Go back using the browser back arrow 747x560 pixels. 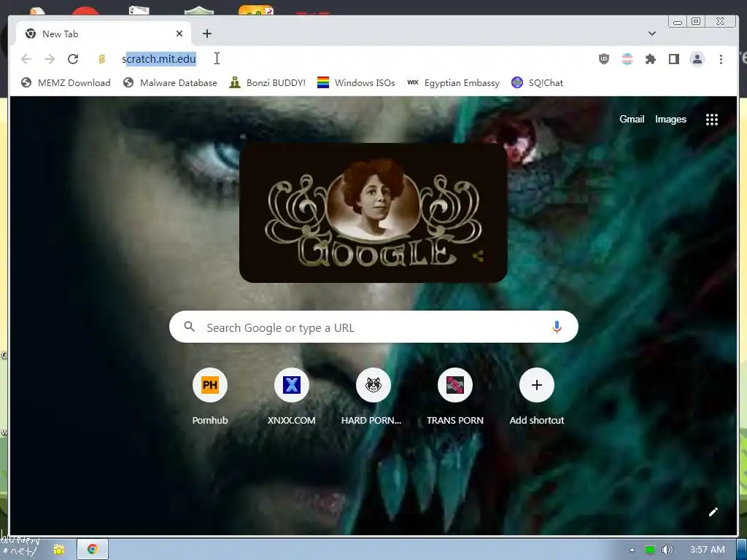pos(26,59)
